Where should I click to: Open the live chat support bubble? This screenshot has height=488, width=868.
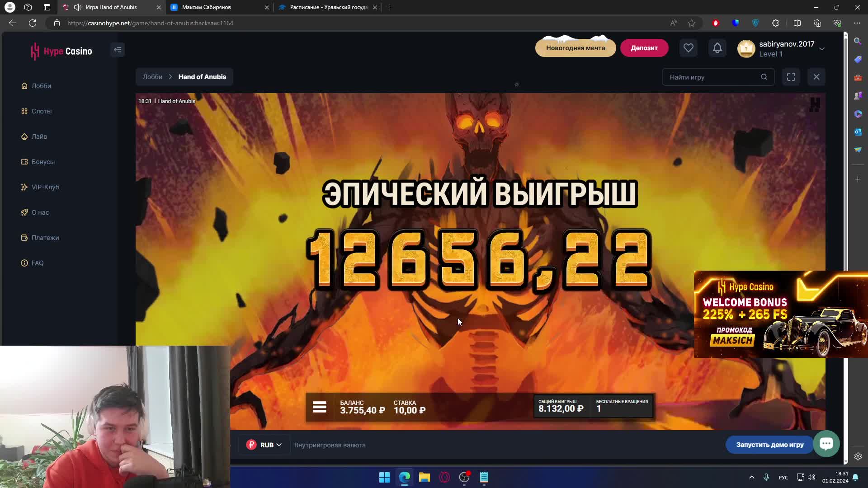(x=826, y=444)
